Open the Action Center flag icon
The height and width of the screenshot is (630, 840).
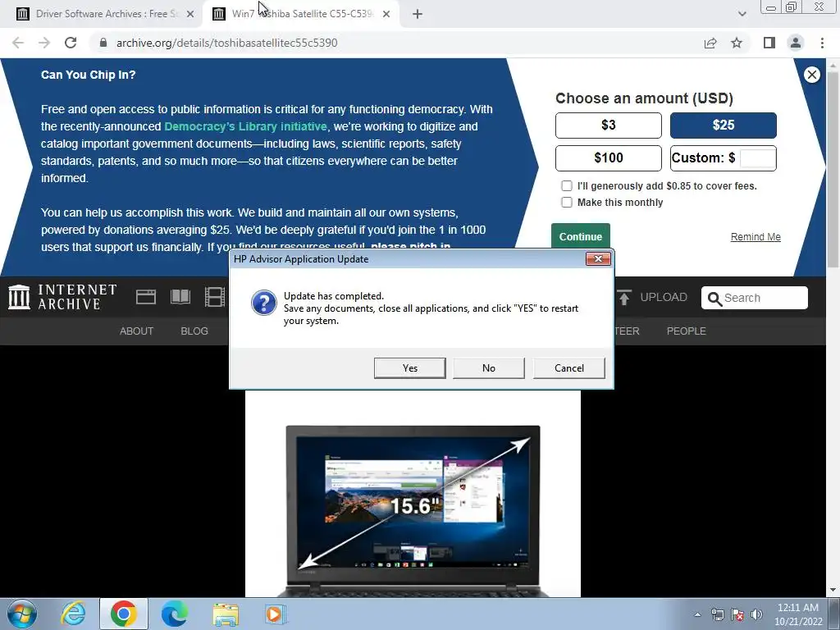click(737, 614)
